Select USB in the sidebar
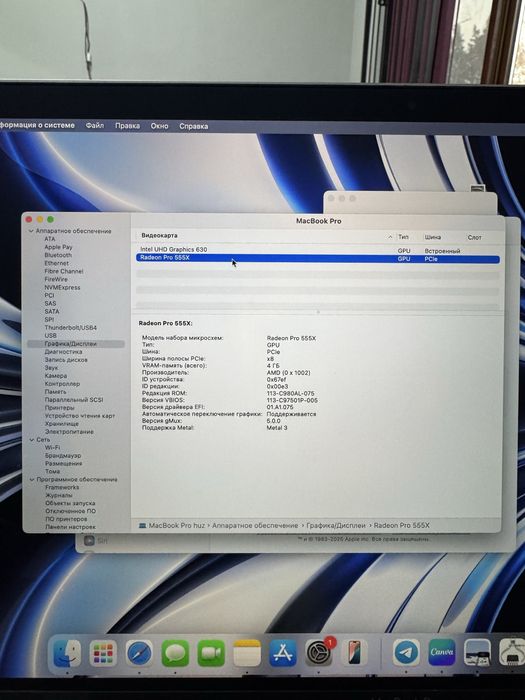Viewport: 525px width, 700px height. [50, 335]
